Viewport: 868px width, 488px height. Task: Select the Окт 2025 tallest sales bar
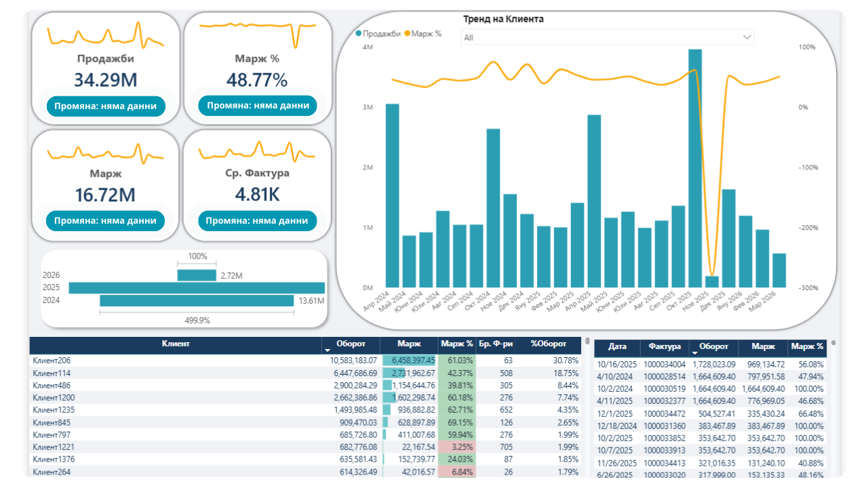coord(695,168)
